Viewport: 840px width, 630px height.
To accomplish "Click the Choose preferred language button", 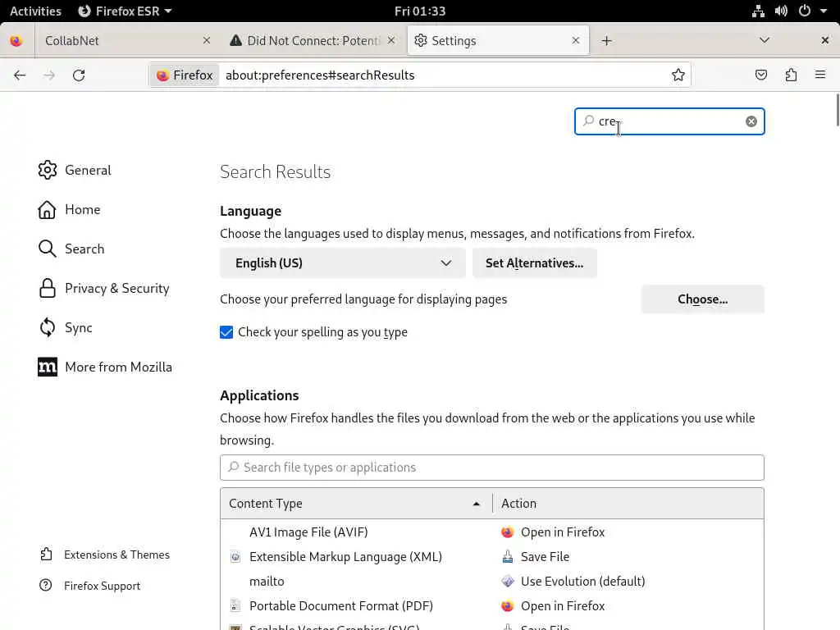I will click(702, 299).
